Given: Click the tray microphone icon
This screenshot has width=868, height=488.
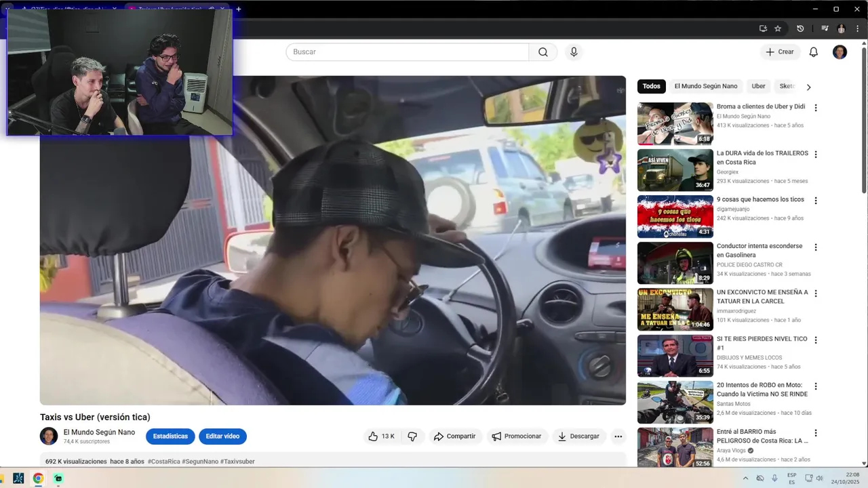Looking at the screenshot, I should point(774,478).
